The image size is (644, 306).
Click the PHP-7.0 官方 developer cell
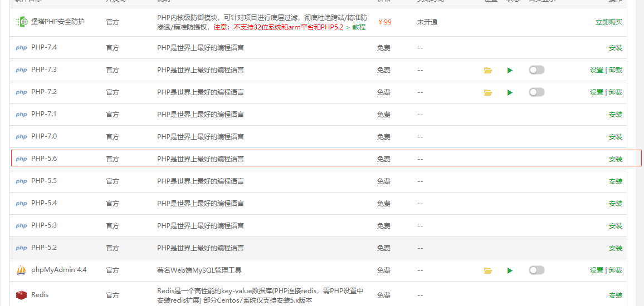[113, 137]
